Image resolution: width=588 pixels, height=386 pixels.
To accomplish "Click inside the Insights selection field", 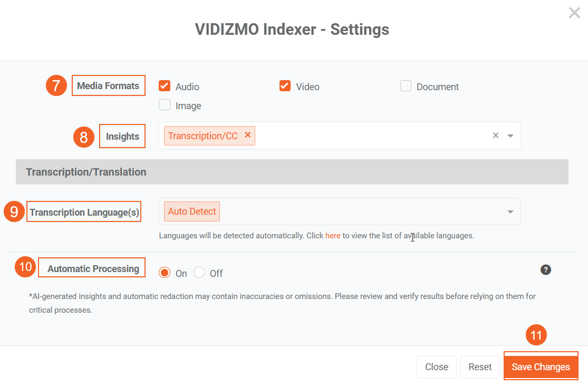I will [369, 136].
